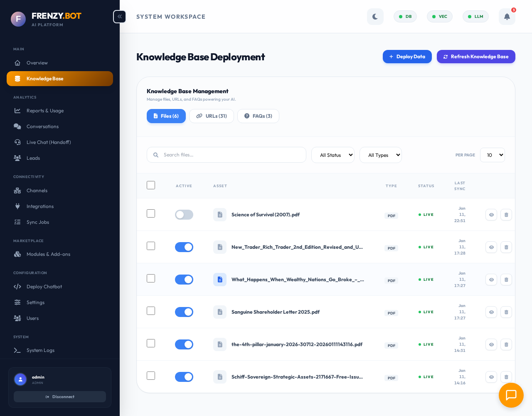Open the All Types filter dropdown

(x=380, y=155)
